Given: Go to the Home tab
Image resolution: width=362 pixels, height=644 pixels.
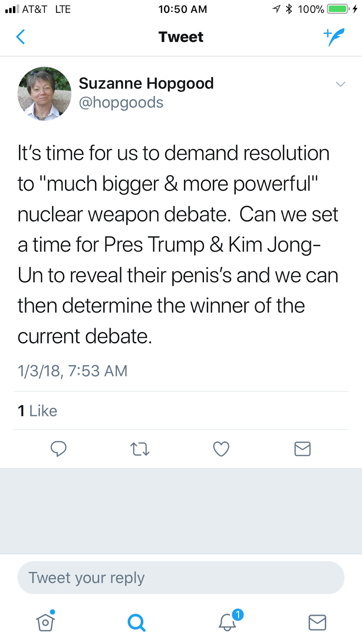Looking at the screenshot, I should pyautogui.click(x=45, y=622).
